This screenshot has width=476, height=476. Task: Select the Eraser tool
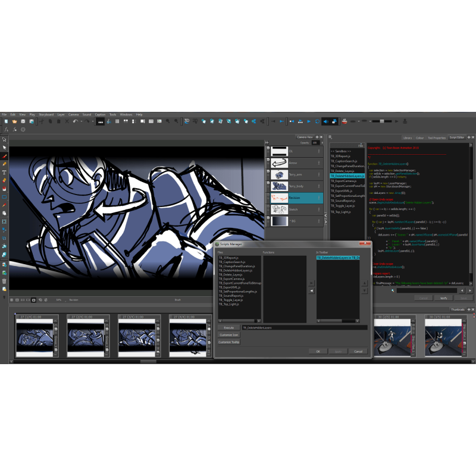4,180
